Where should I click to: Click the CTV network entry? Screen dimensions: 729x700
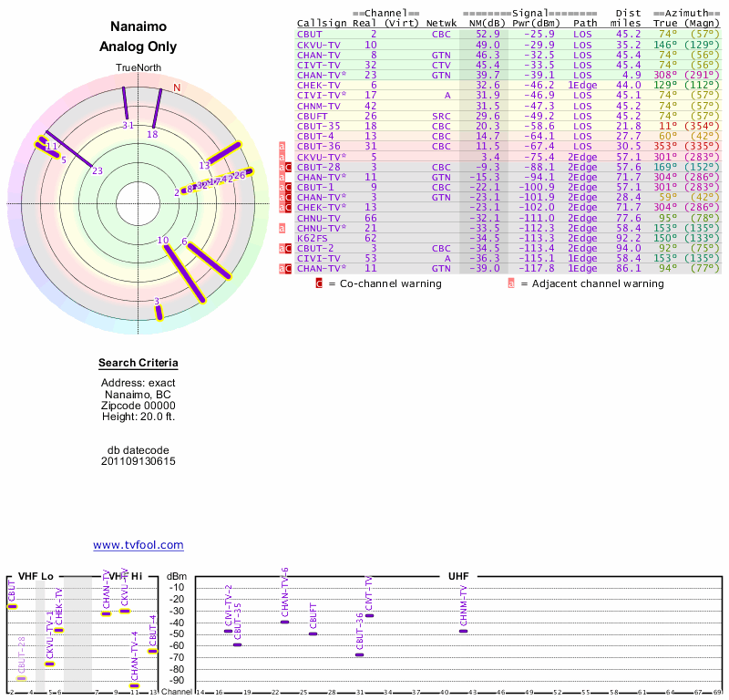click(441, 65)
